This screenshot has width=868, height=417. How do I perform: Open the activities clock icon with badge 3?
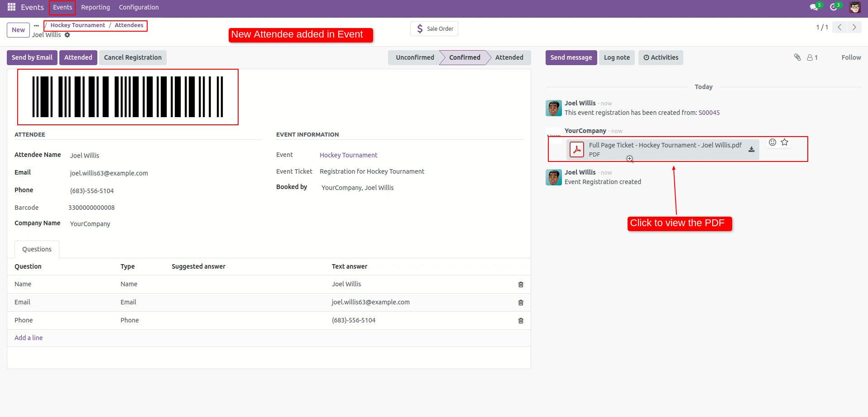(834, 7)
